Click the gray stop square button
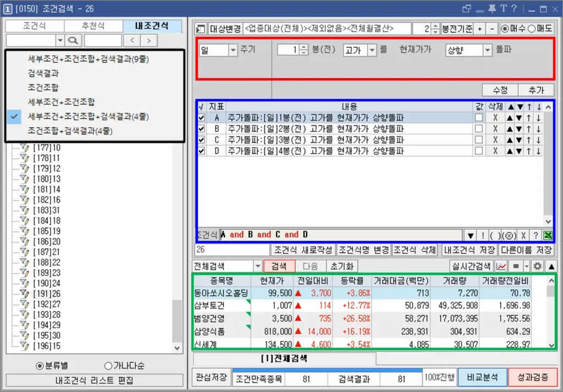Image resolution: width=563 pixels, height=392 pixels. (x=516, y=266)
